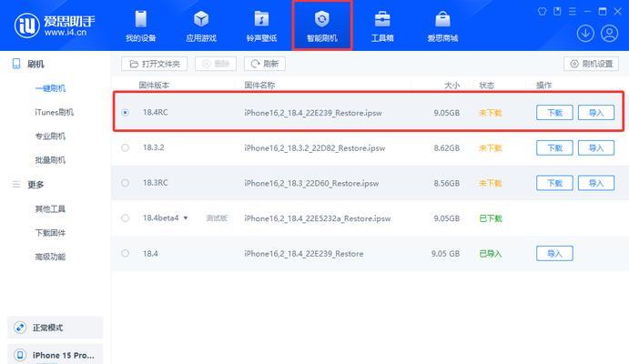Screen dimensions: 629x364
Task: Click the 8.62GB size value
Action: pyautogui.click(x=446, y=148)
